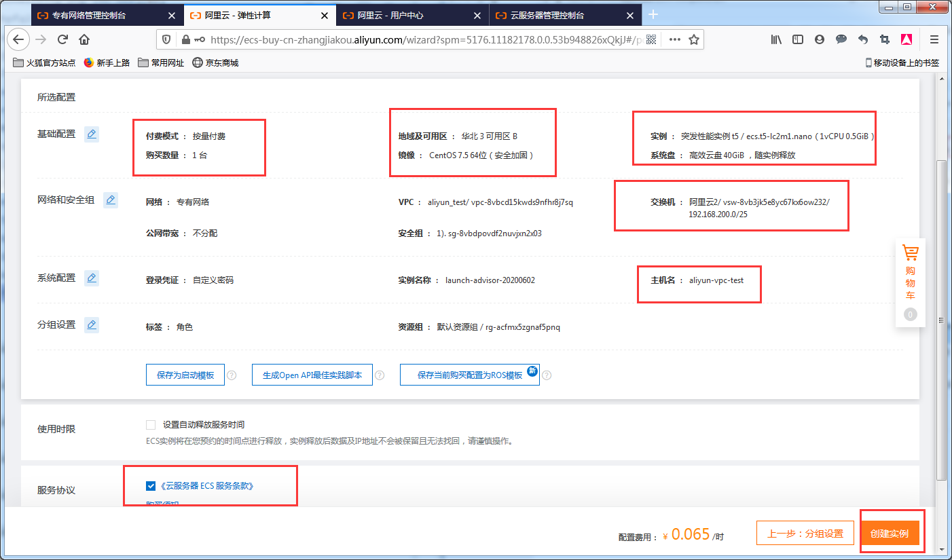Click edit icon beside 系统配置

coord(92,278)
